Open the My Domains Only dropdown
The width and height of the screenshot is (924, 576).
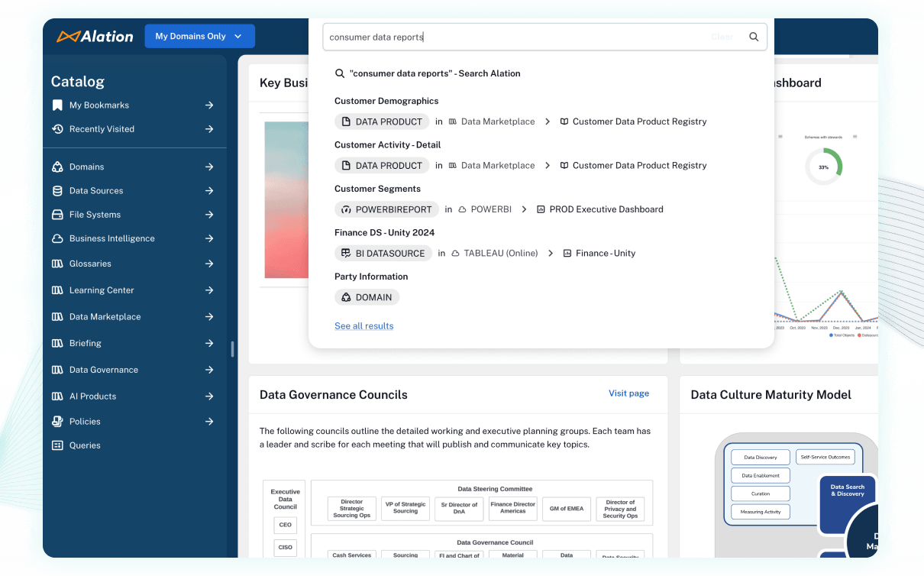click(x=199, y=36)
